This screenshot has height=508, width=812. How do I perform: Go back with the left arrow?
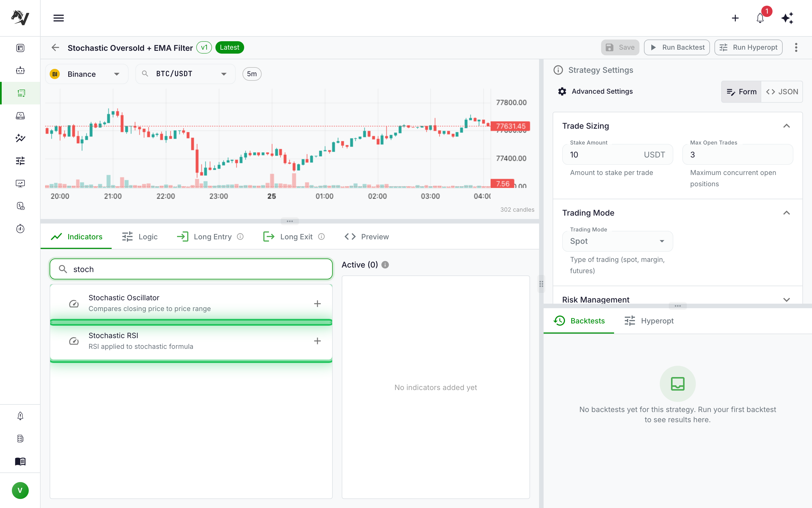click(x=55, y=47)
